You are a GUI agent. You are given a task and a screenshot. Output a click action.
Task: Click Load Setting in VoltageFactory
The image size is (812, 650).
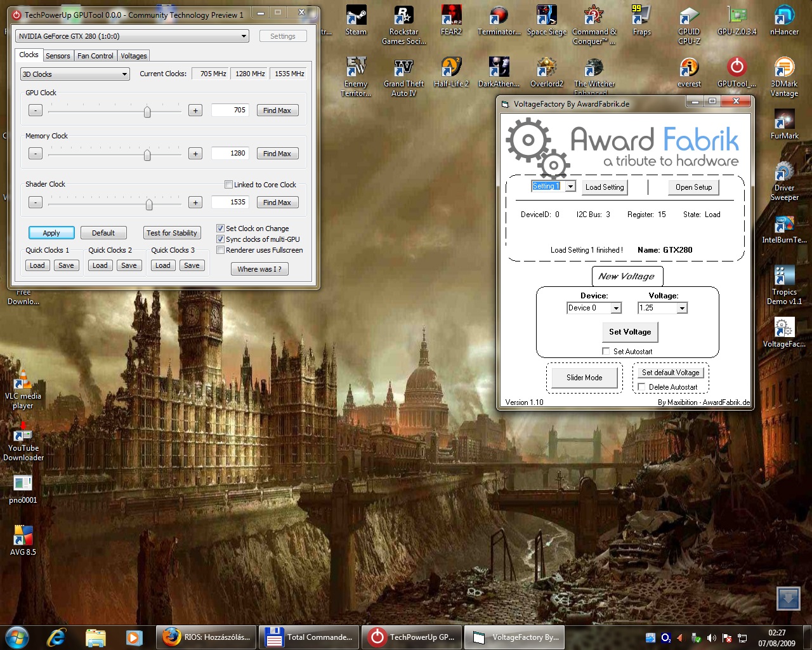tap(605, 187)
